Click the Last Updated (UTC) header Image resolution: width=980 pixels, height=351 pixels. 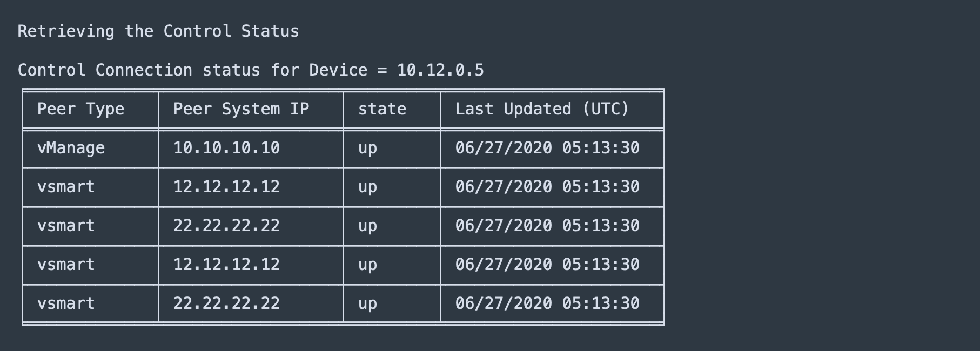pyautogui.click(x=542, y=109)
